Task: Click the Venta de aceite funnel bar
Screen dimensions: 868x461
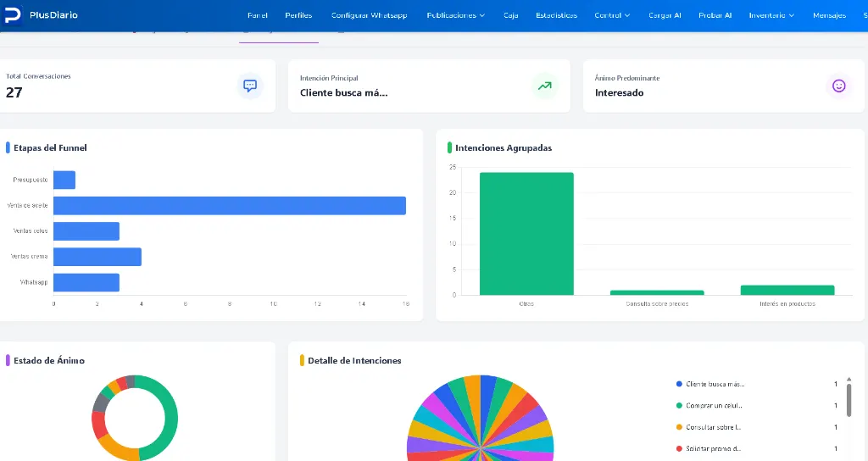Action: 230,205
